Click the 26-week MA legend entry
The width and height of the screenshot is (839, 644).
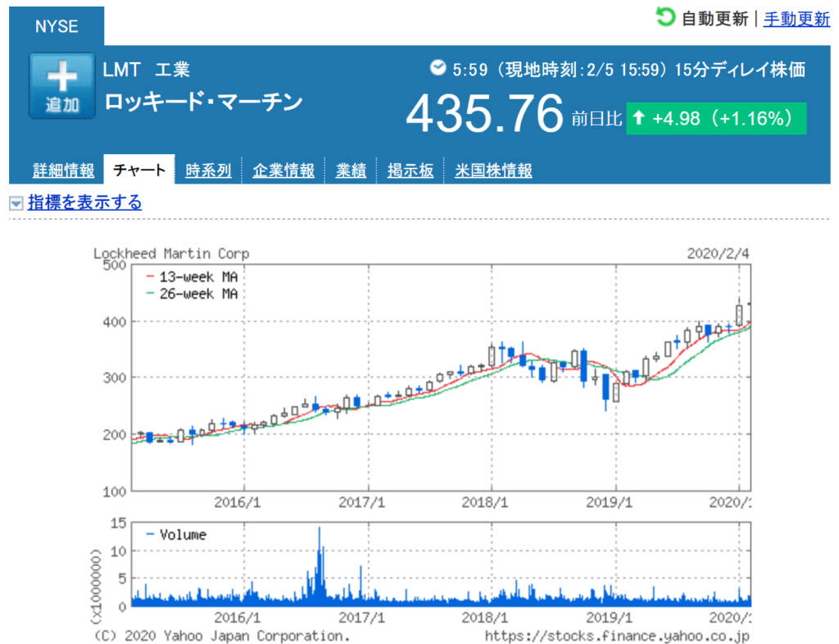(192, 293)
